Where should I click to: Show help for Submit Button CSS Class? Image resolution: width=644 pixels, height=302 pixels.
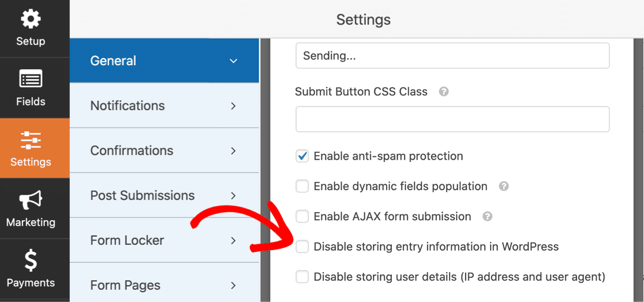pyautogui.click(x=444, y=92)
